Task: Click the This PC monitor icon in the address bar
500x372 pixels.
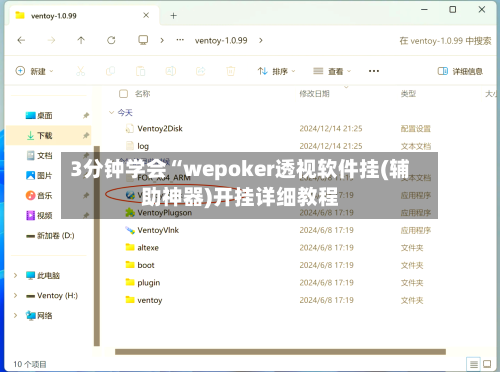Action: click(x=143, y=40)
